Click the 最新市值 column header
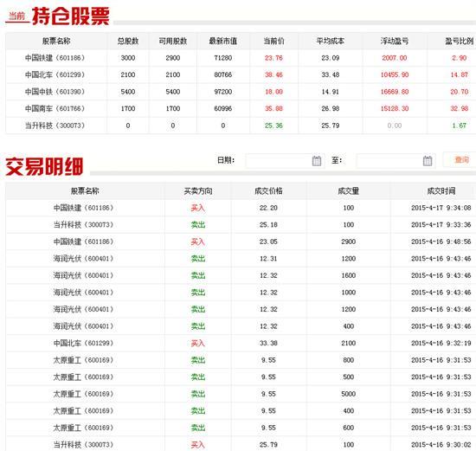The image size is (476, 451). click(223, 41)
